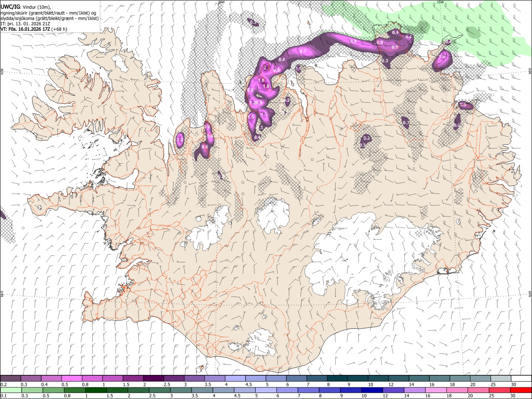Select the rain-scale swatch between 5 and 6

[266, 390]
